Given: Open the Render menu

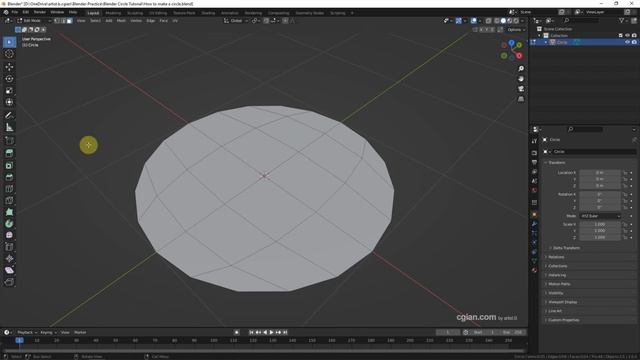Looking at the screenshot, I should [40, 12].
